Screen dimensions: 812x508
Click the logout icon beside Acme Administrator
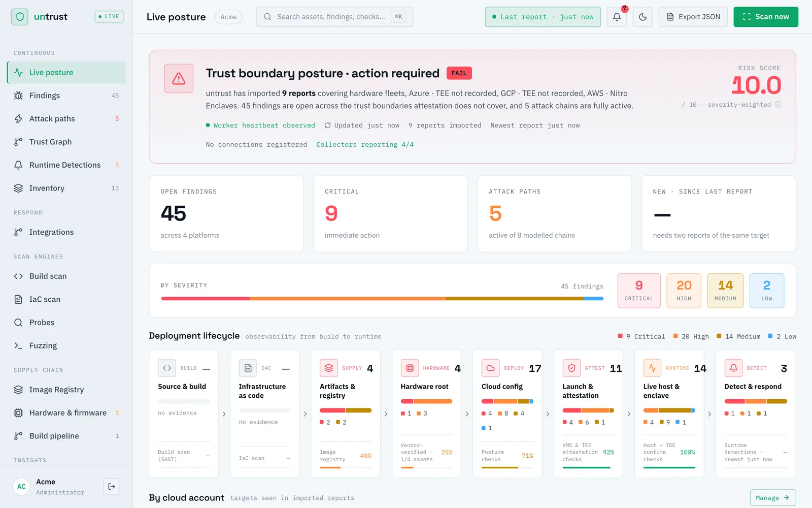112,487
